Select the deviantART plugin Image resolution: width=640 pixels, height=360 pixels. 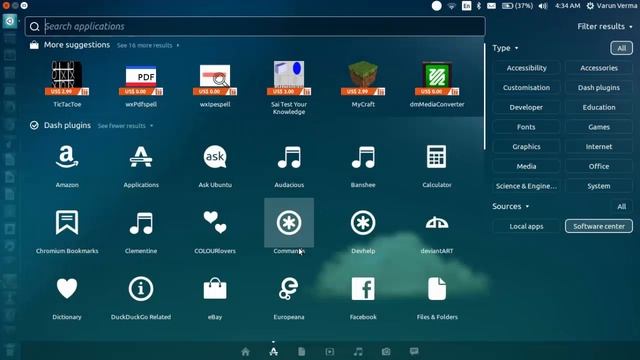(437, 223)
